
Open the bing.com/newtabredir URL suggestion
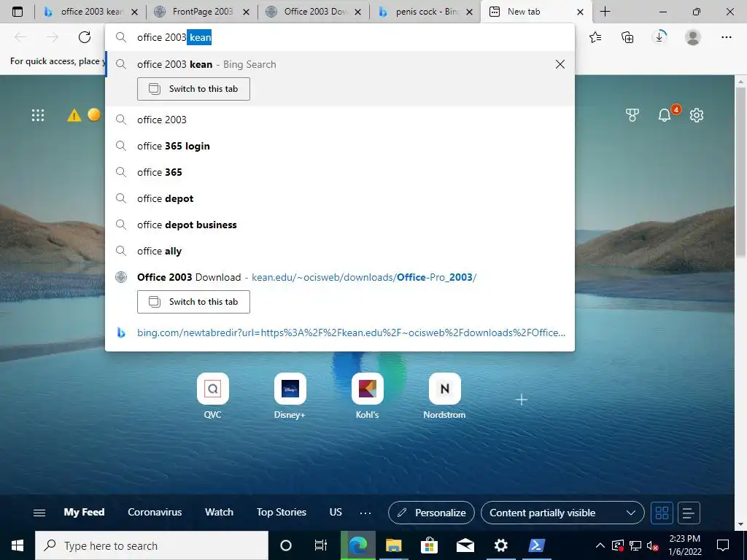tap(340, 332)
